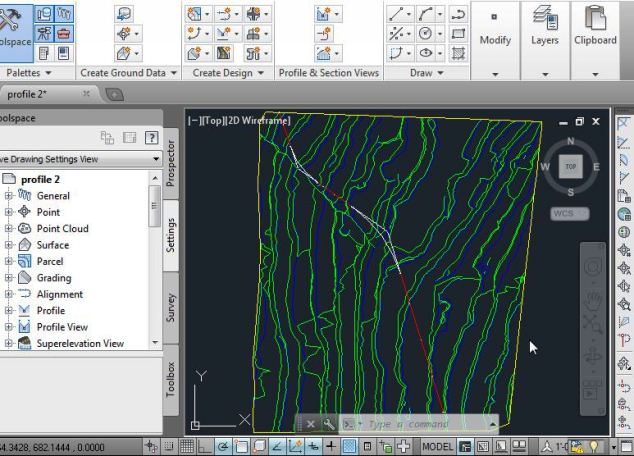Expand the Create Design panel dropdown
The image size is (634, 456).
coord(261,73)
